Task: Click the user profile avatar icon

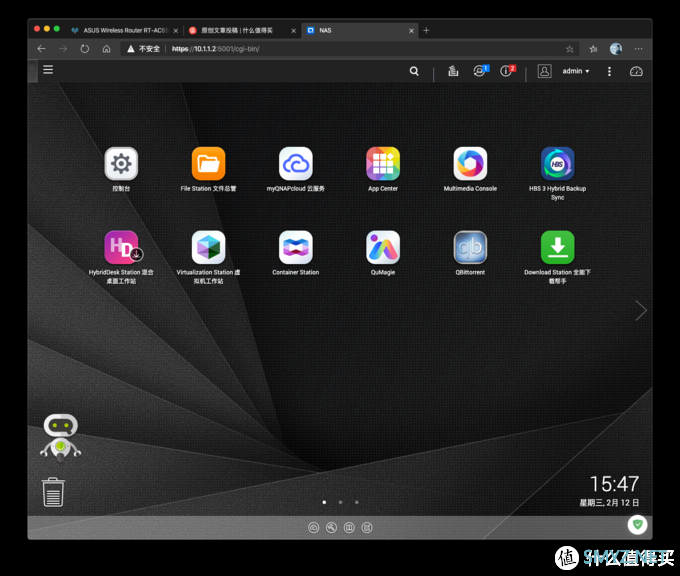Action: [545, 71]
